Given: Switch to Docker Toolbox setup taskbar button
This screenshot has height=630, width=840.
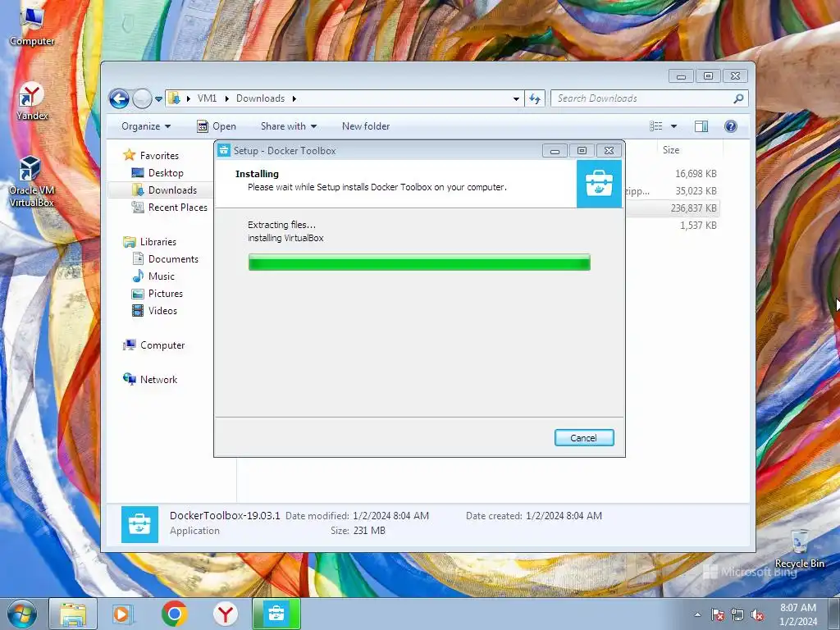Looking at the screenshot, I should click(276, 614).
